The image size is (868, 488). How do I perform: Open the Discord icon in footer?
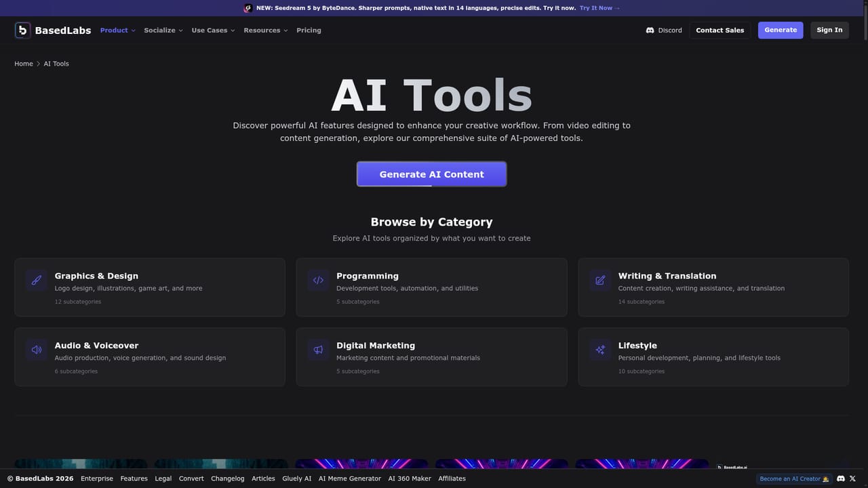coord(841,479)
